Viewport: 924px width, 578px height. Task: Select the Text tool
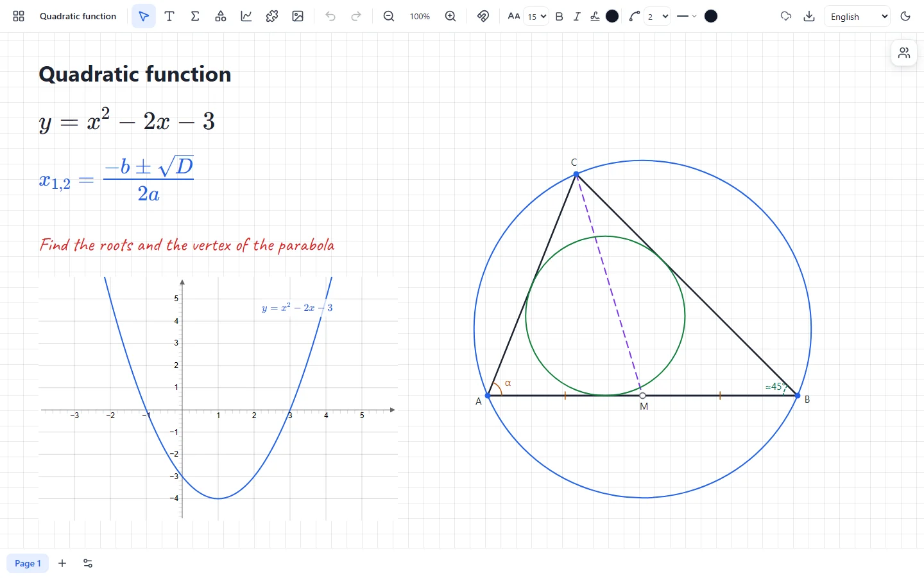(x=169, y=16)
